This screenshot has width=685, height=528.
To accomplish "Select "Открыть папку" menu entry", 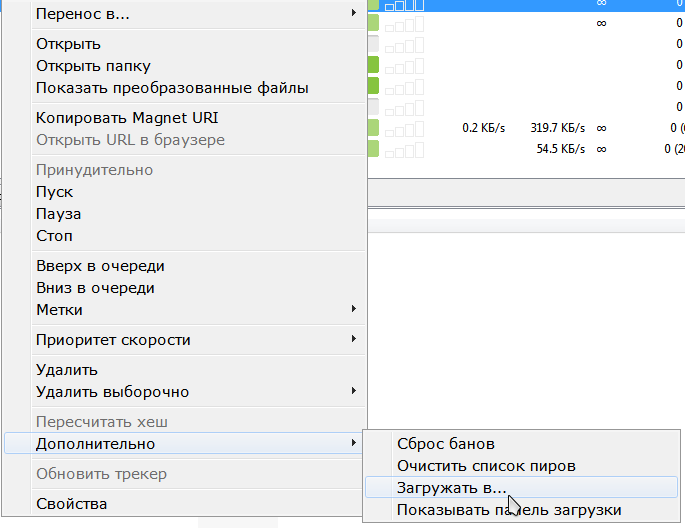I will 93,66.
